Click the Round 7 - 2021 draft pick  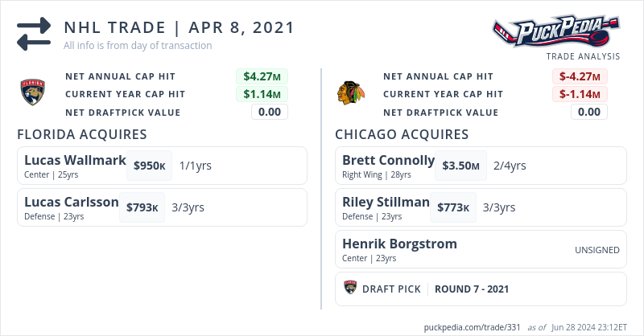[x=472, y=289]
